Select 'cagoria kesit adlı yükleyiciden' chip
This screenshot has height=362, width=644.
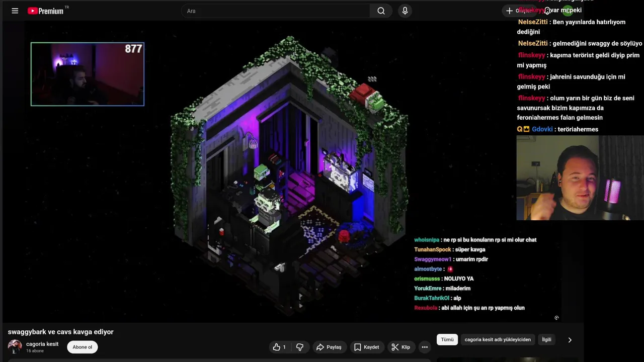498,339
